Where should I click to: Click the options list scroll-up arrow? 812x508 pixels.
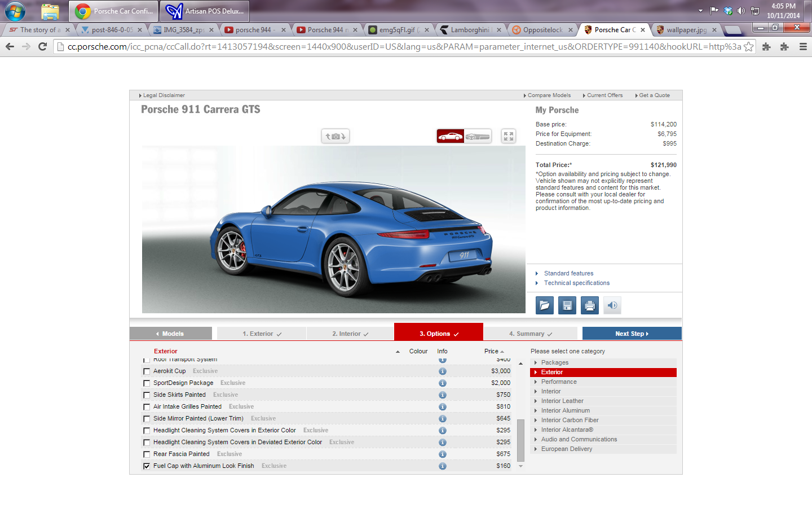click(x=520, y=364)
